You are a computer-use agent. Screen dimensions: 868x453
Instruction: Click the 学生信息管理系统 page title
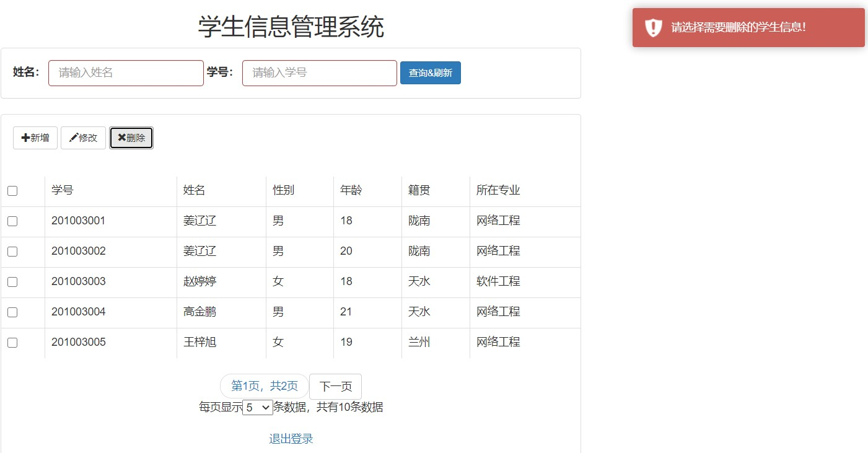click(291, 27)
